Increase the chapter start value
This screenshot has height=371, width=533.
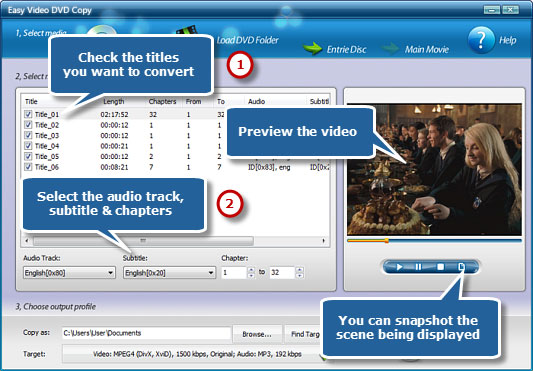pos(251,270)
